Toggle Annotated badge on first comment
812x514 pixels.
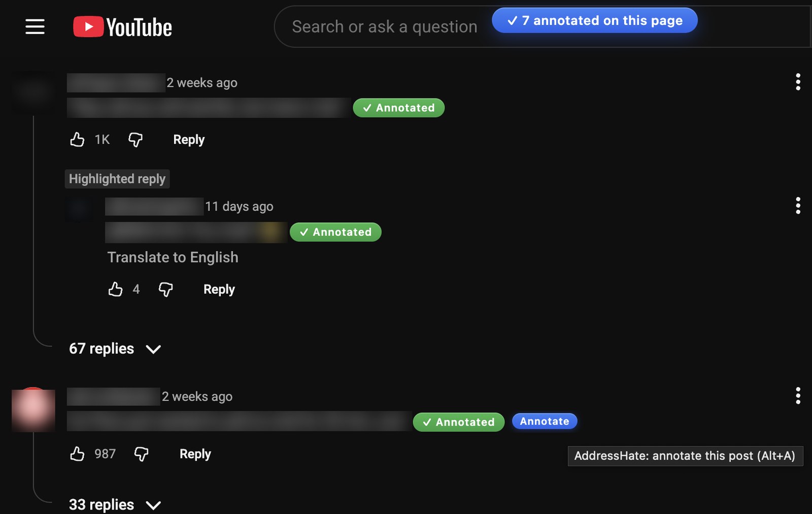pyautogui.click(x=399, y=108)
